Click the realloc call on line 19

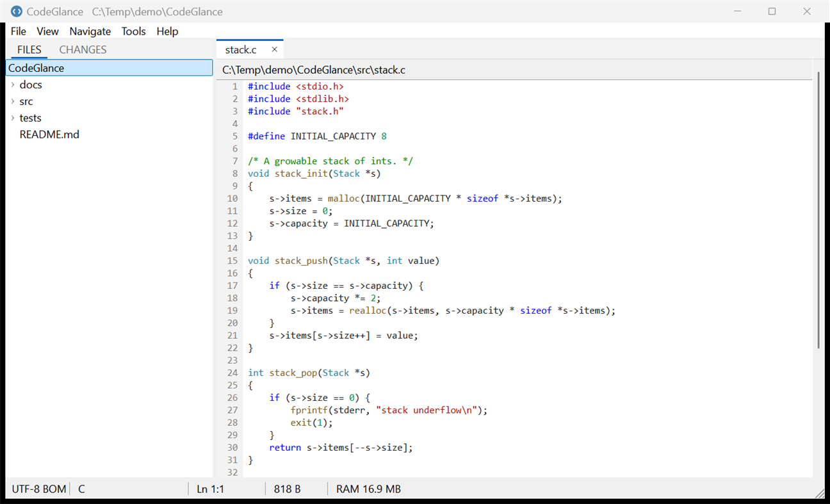(x=368, y=311)
